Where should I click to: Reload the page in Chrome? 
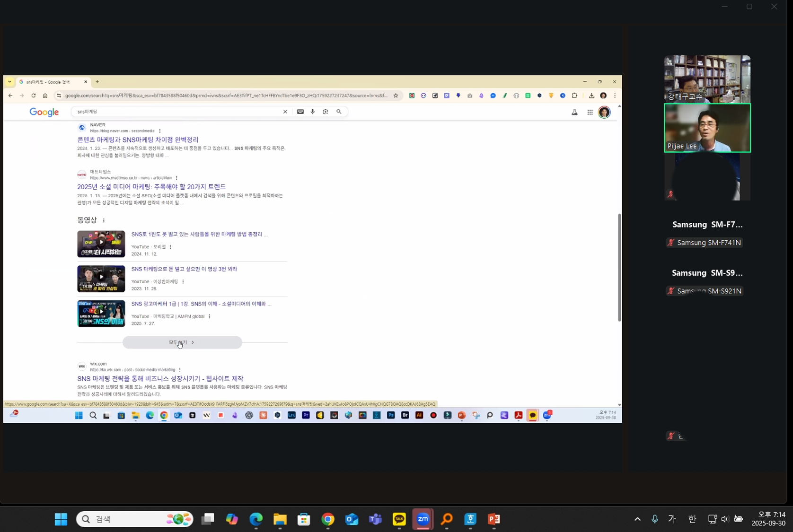pos(34,96)
